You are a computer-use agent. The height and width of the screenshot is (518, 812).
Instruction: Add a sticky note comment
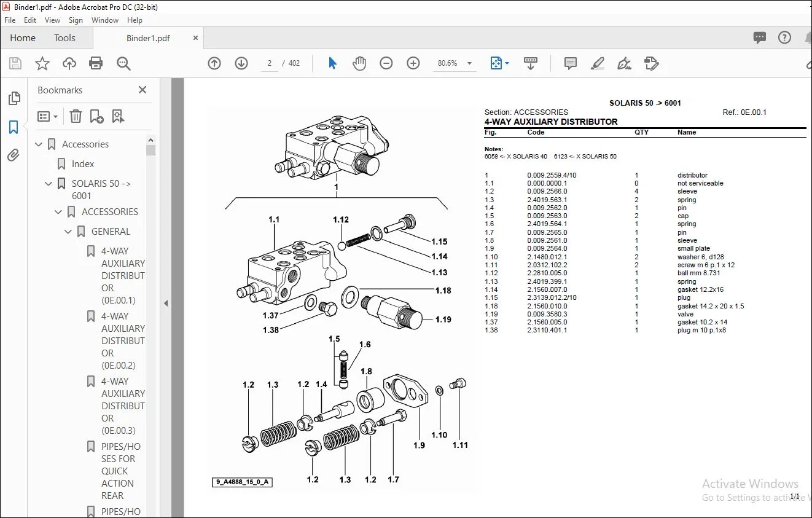[571, 63]
